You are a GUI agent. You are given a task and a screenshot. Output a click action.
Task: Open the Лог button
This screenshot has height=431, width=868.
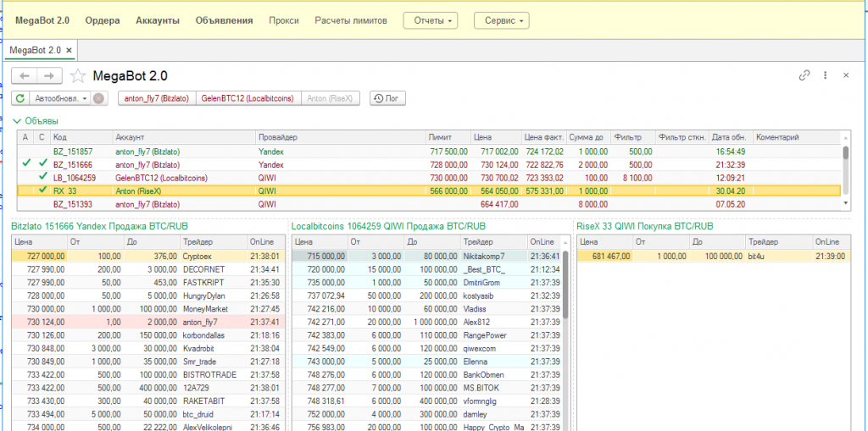pyautogui.click(x=387, y=98)
